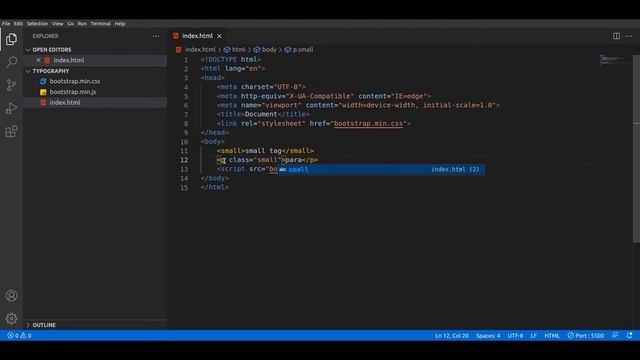
Task: Click the p.small breadcrumb segment
Action: pyautogui.click(x=303, y=49)
